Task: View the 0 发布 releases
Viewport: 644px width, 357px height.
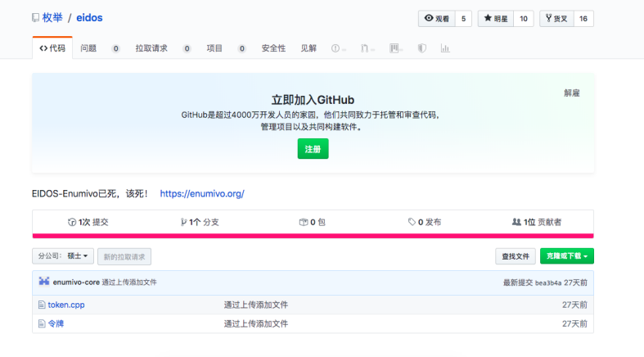Action: point(424,222)
